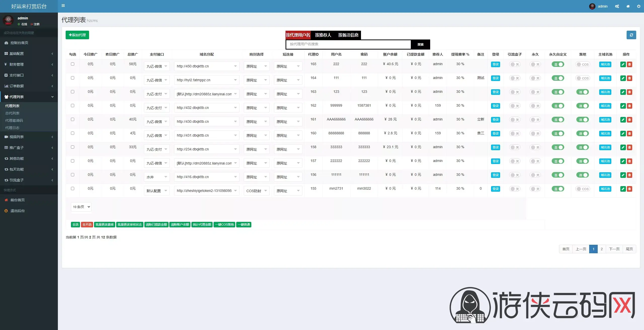Click the 添加代理 button
This screenshot has height=330, width=644.
pos(77,35)
